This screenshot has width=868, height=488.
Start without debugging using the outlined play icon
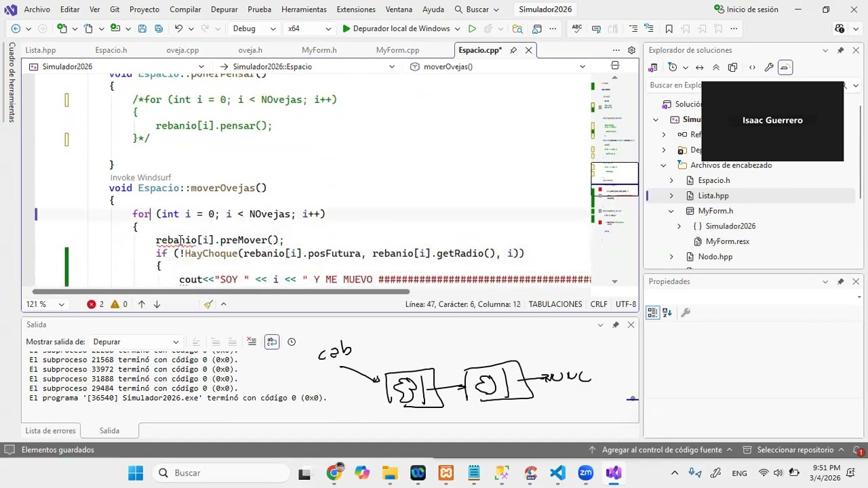point(472,28)
